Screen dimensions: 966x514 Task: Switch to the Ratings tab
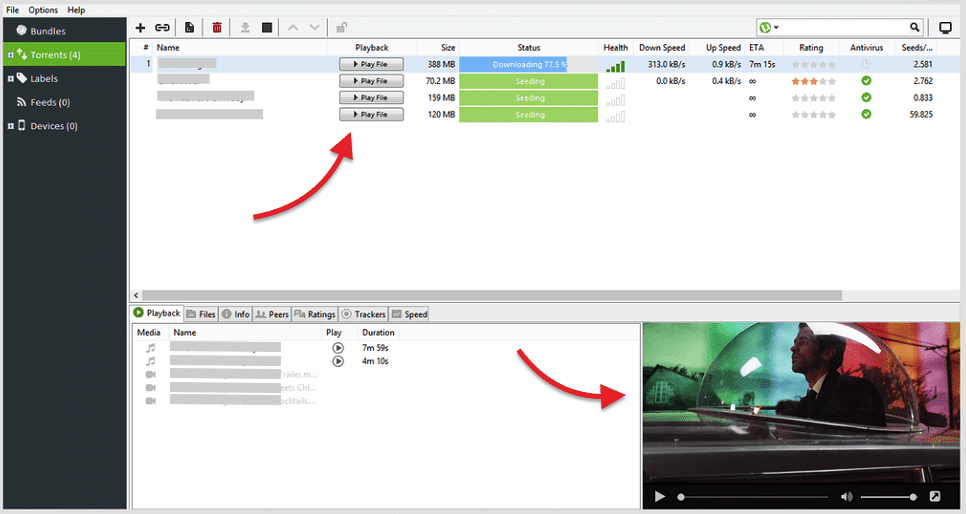315,314
